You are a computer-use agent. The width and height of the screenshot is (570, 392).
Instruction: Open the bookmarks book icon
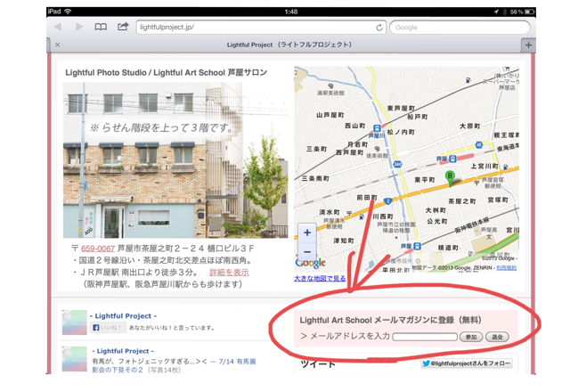[x=101, y=27]
